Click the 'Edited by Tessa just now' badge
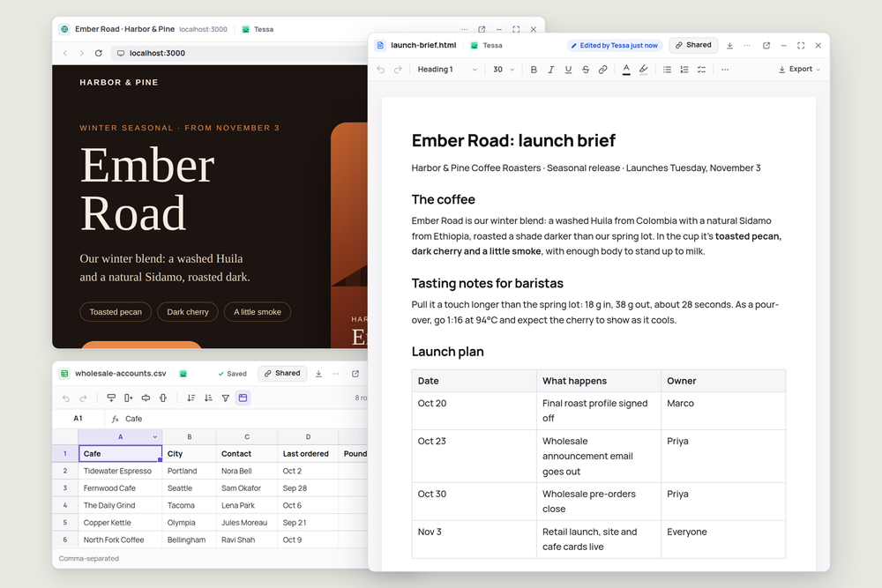This screenshot has width=882, height=588. coord(614,46)
